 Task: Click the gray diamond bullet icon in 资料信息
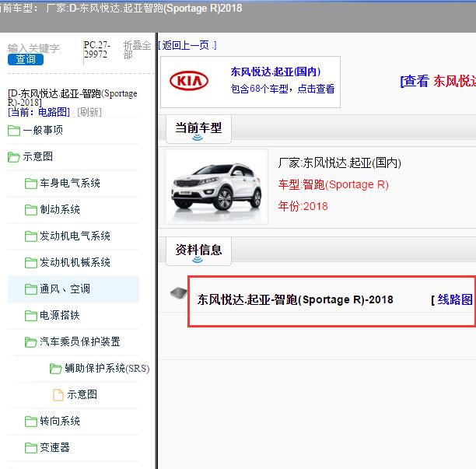click(179, 293)
